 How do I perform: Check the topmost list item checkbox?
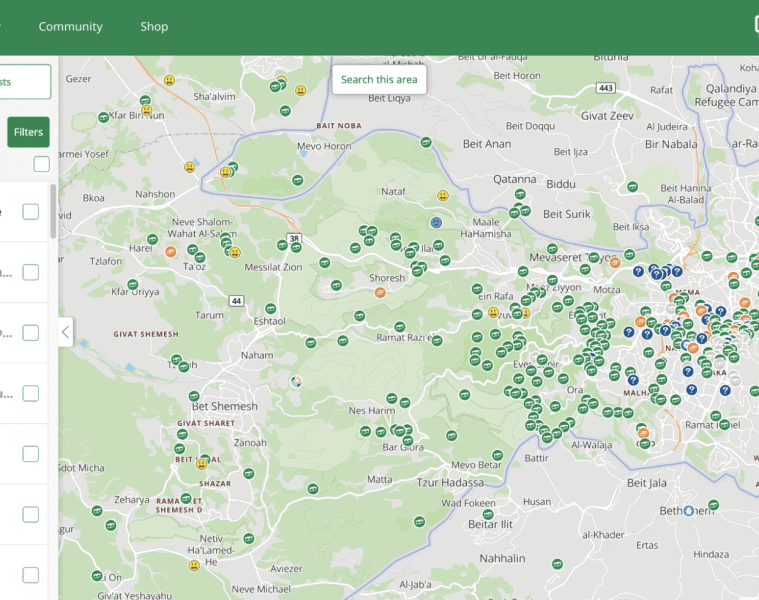31,211
